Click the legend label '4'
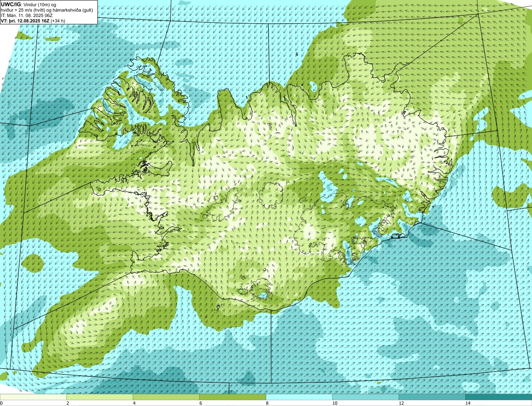 click(134, 403)
